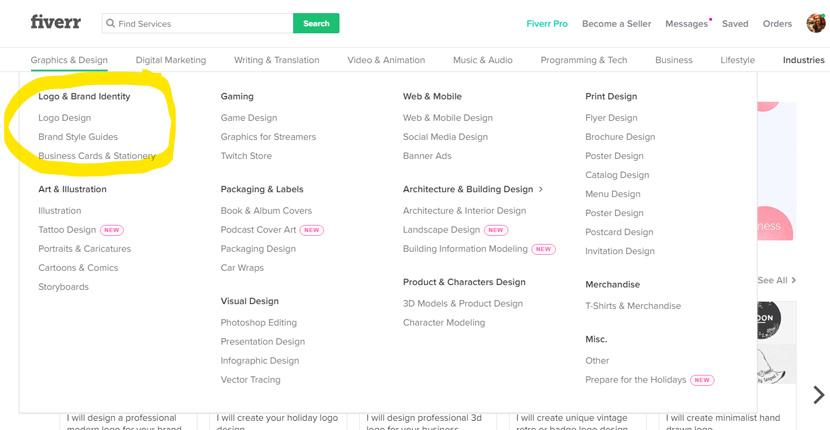Open Infographic Design
This screenshot has width=830, height=430.
pos(260,361)
